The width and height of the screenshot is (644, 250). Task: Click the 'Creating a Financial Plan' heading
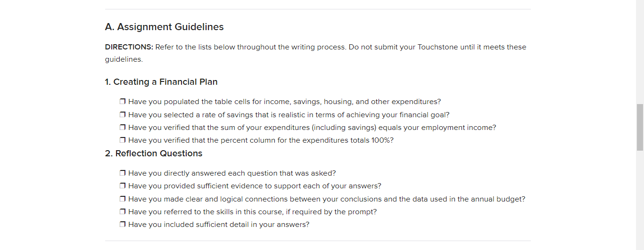coord(165,82)
